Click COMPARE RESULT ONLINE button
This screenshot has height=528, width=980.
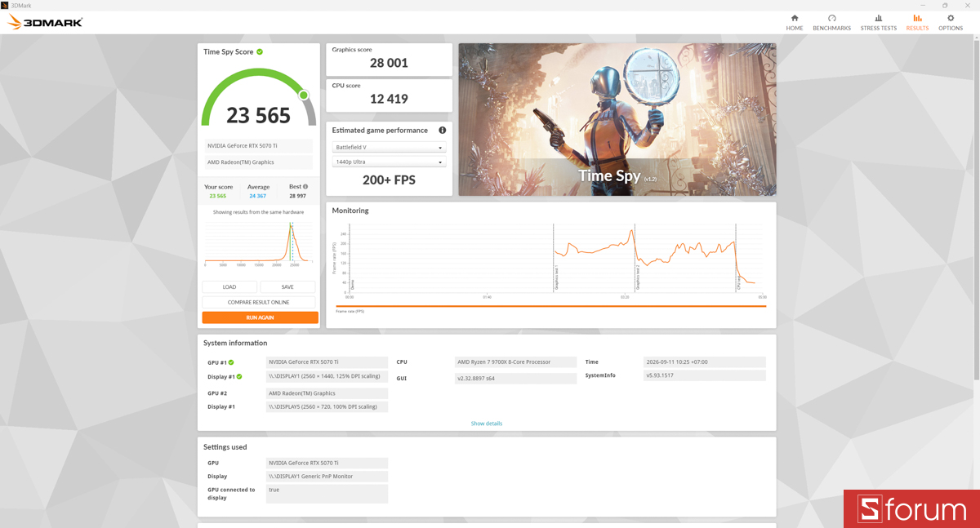(x=259, y=303)
